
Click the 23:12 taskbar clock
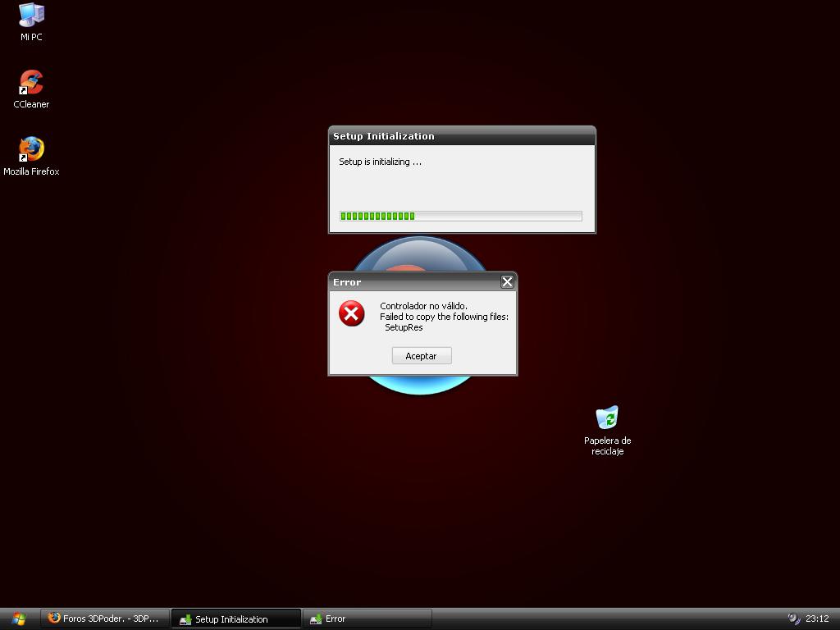[x=817, y=619]
